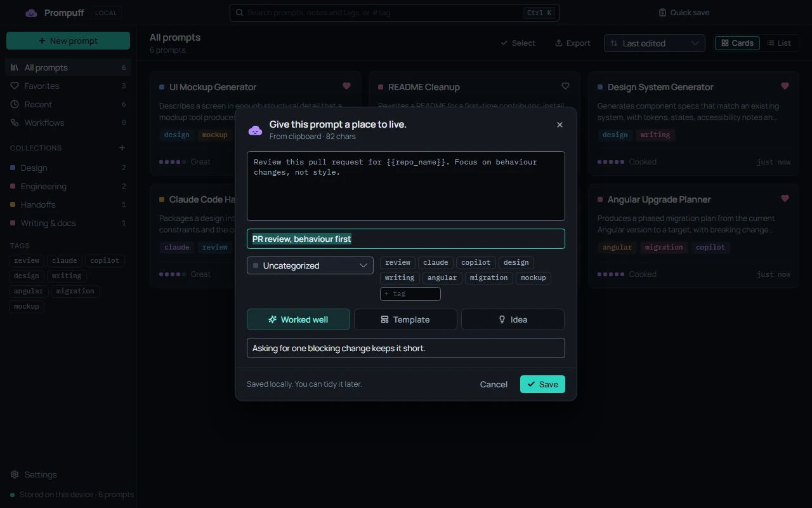Viewport: 812px width, 508px height.
Task: Click the Prompuff cloud logo icon
Action: [31, 13]
